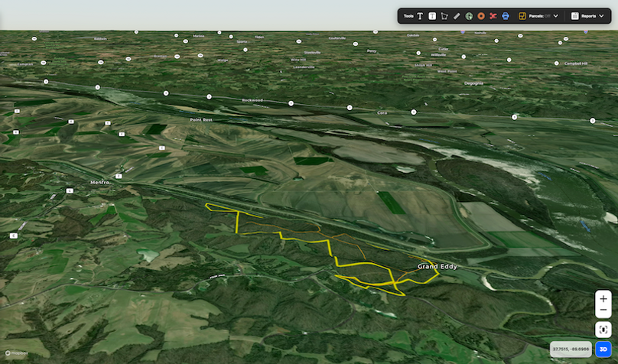The height and width of the screenshot is (364, 618).
Task: Toggle the 3D view button
Action: pyautogui.click(x=603, y=349)
